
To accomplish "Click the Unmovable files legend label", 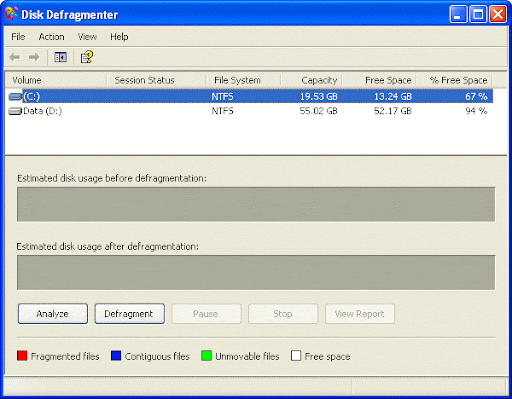I will (247, 357).
